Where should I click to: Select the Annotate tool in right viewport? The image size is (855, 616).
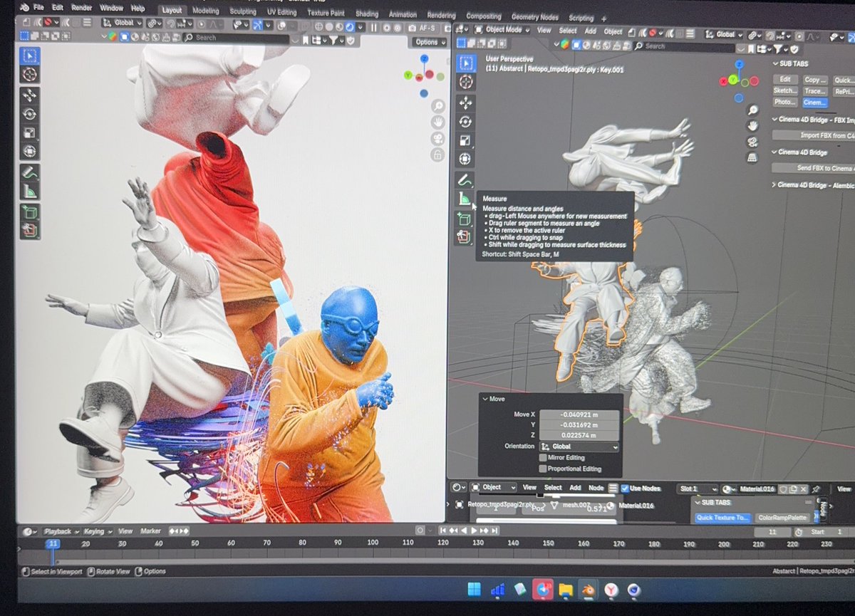[x=465, y=180]
